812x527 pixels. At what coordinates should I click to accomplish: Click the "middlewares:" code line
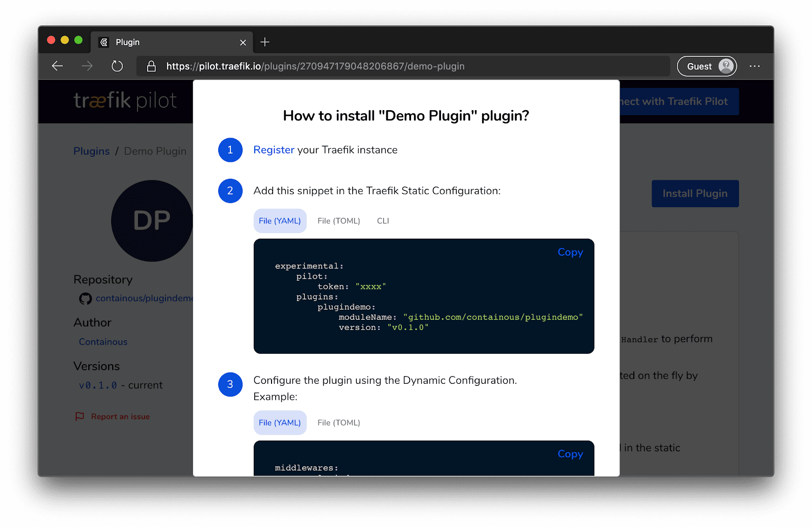(307, 468)
